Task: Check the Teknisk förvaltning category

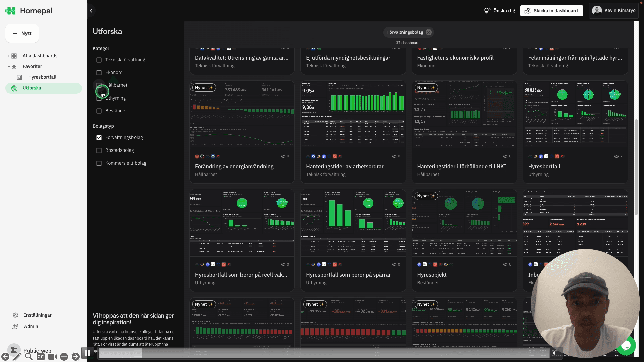Action: click(x=99, y=60)
